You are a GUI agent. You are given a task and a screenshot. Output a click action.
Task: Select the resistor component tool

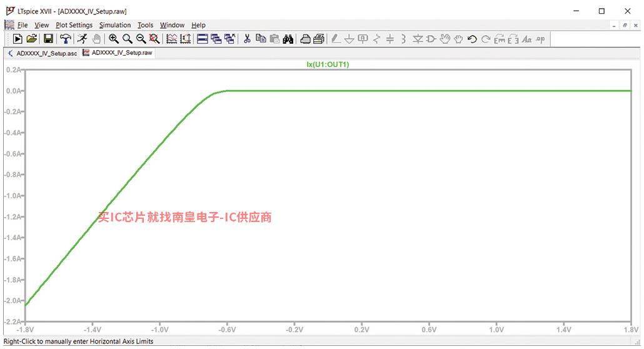coord(376,39)
